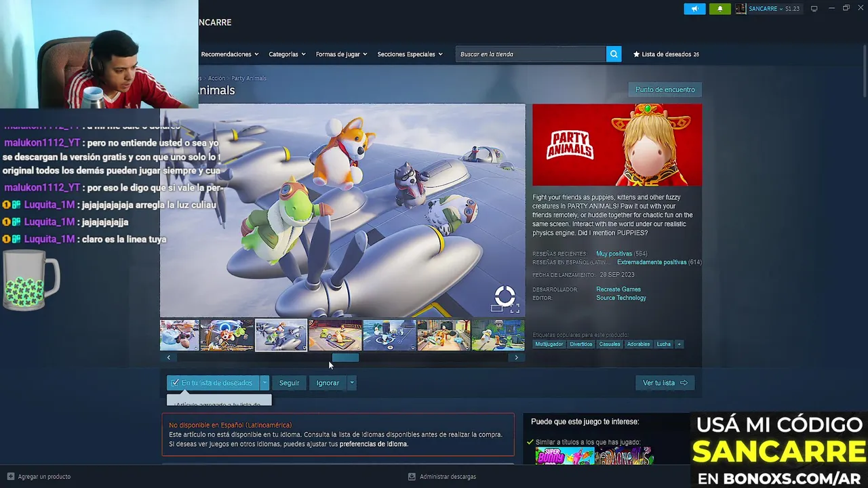The height and width of the screenshot is (488, 868).
Task: Click the Seguir button
Action: [x=289, y=383]
